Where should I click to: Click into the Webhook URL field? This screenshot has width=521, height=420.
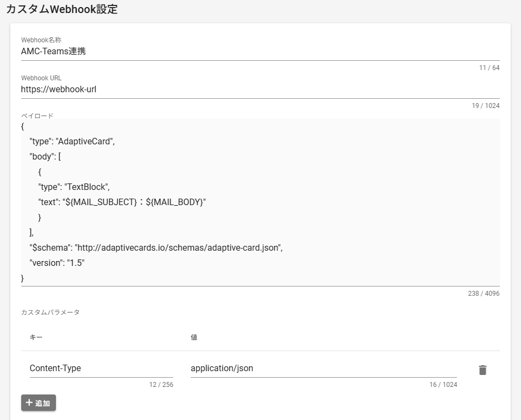(x=260, y=90)
